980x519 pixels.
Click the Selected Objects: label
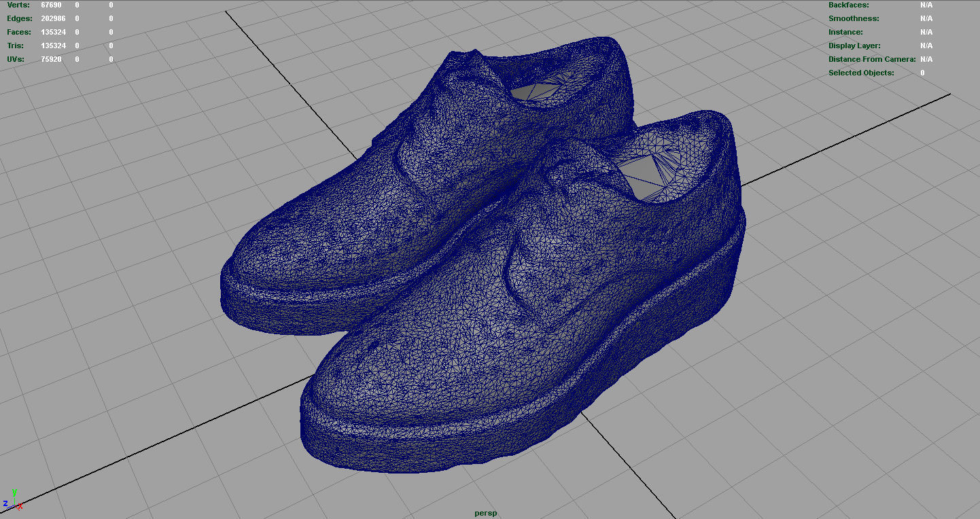point(861,73)
